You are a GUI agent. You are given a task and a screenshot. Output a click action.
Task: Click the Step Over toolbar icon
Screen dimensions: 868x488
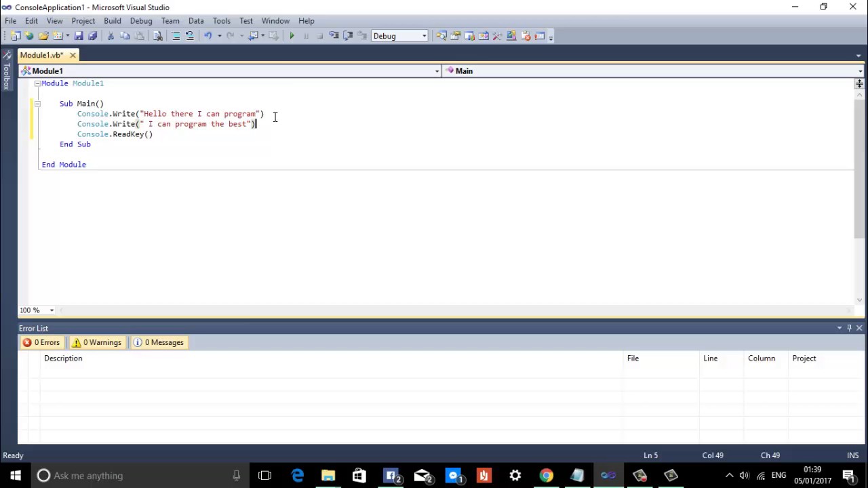click(x=347, y=36)
